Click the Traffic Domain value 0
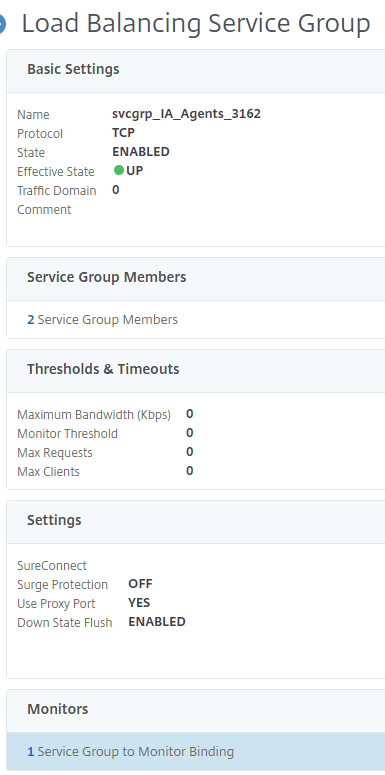The width and height of the screenshot is (385, 775). pos(116,190)
